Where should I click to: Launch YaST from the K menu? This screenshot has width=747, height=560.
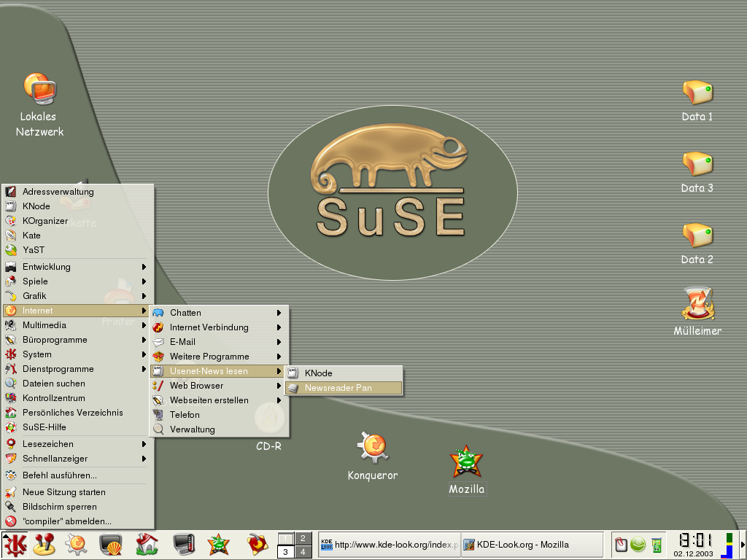(78, 250)
